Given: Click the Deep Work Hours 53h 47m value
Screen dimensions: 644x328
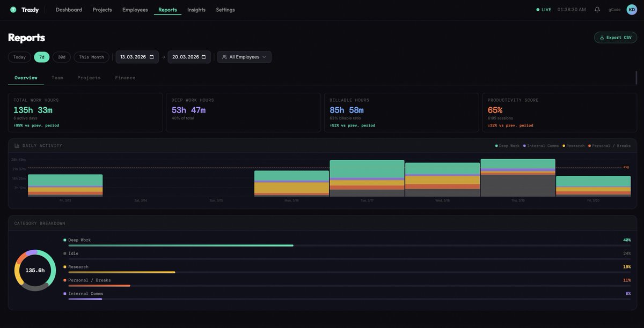Looking at the screenshot, I should (188, 110).
